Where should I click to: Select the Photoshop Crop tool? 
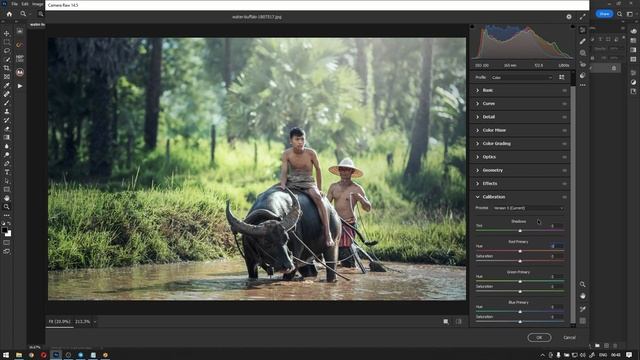[7, 68]
